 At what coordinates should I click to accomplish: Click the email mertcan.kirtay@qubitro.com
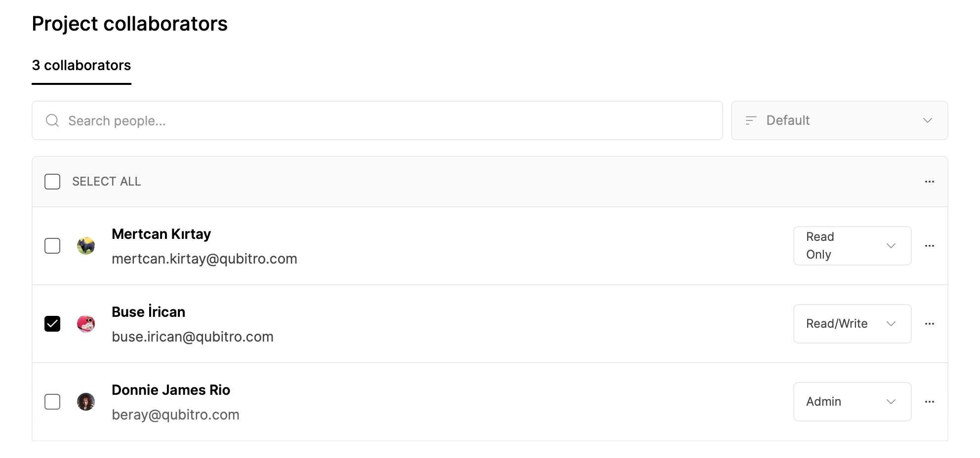click(x=204, y=259)
